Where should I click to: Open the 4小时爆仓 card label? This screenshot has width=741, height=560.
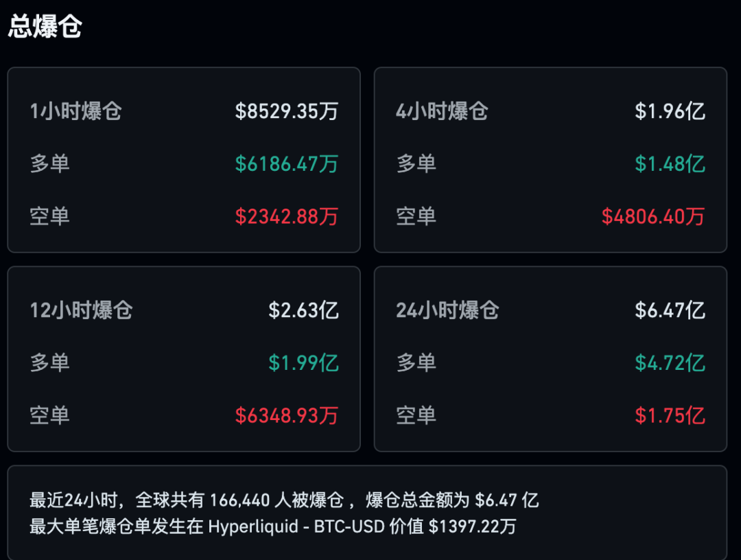(442, 111)
